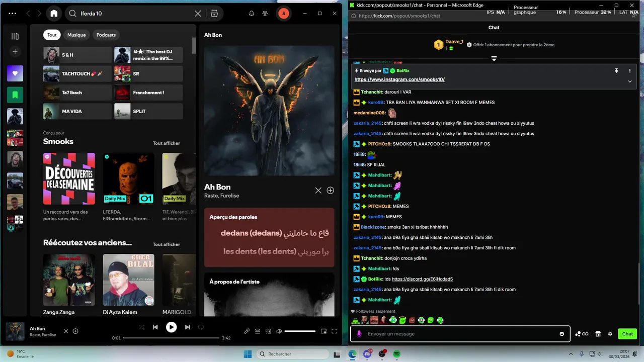Adjust the Spotify volume slider

(x=300, y=331)
